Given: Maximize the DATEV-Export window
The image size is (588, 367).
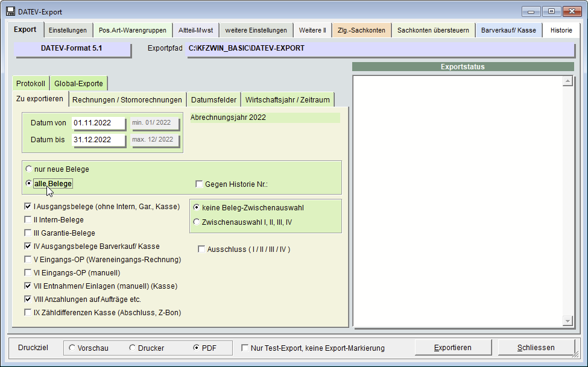Looking at the screenshot, I should (551, 11).
